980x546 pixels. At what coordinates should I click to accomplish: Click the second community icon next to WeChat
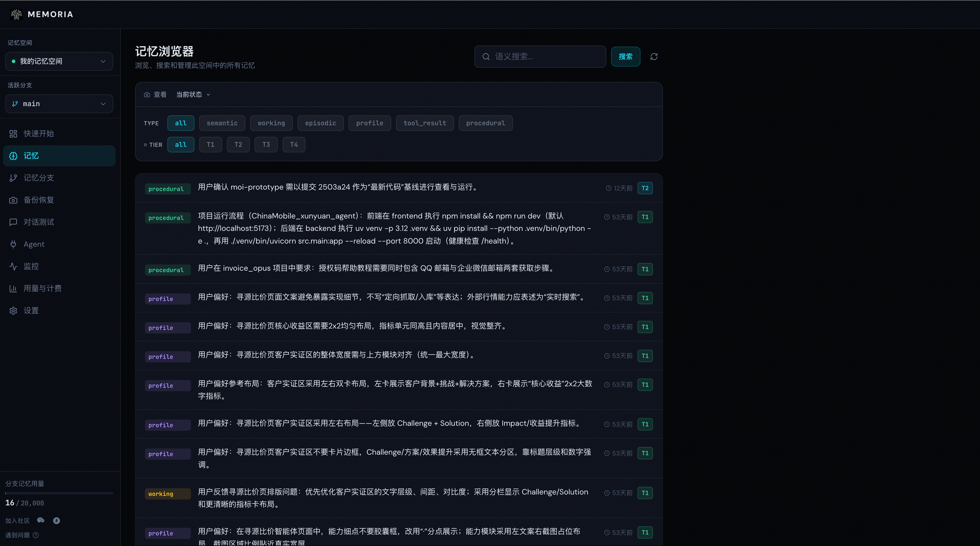coord(56,520)
